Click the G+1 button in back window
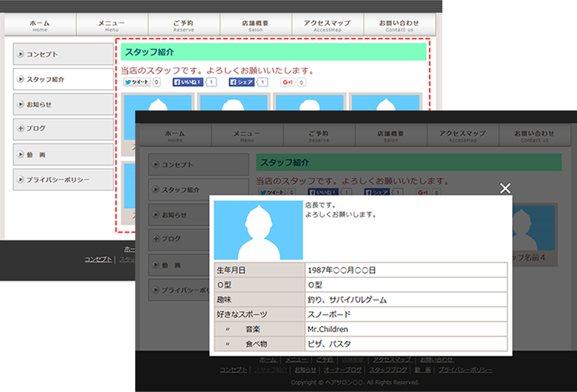The width and height of the screenshot is (577, 392). (288, 82)
